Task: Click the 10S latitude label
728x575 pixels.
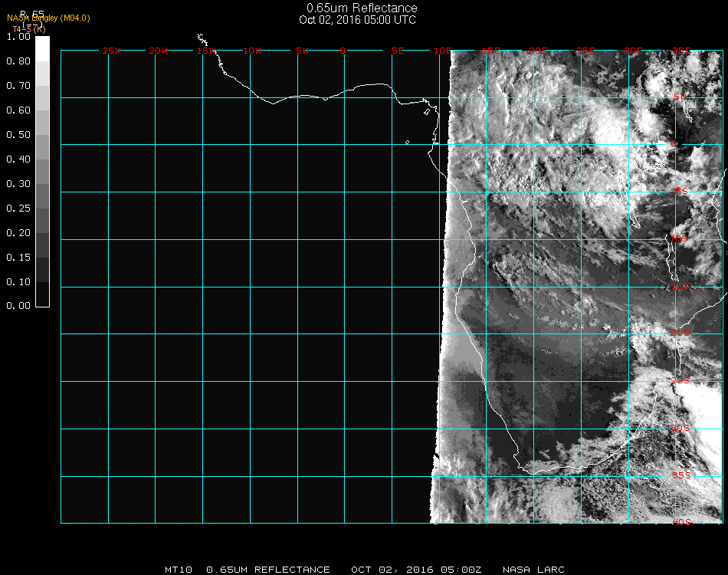Action: point(680,239)
